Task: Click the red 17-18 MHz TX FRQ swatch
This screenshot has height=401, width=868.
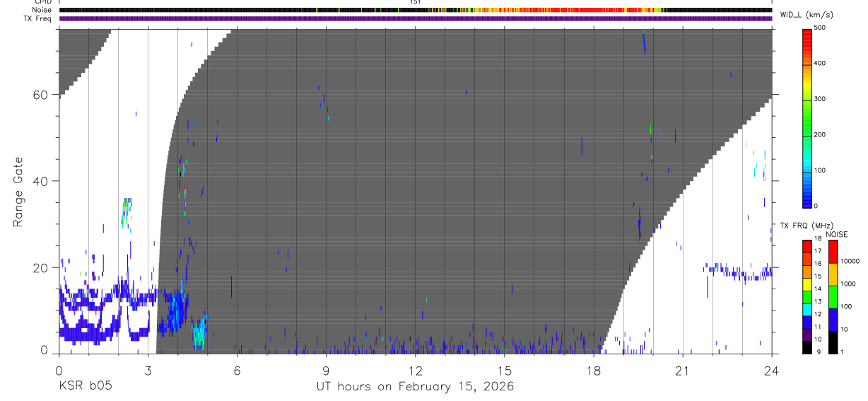Action: [x=807, y=246]
